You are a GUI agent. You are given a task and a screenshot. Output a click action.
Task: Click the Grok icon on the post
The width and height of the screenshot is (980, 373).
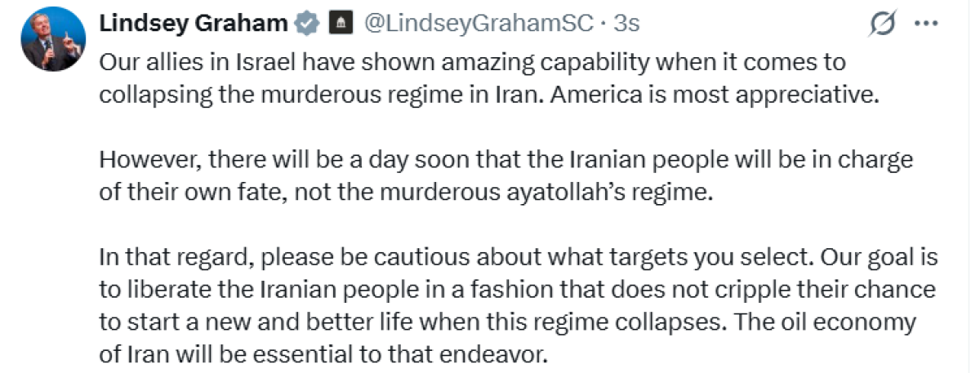coord(882,25)
